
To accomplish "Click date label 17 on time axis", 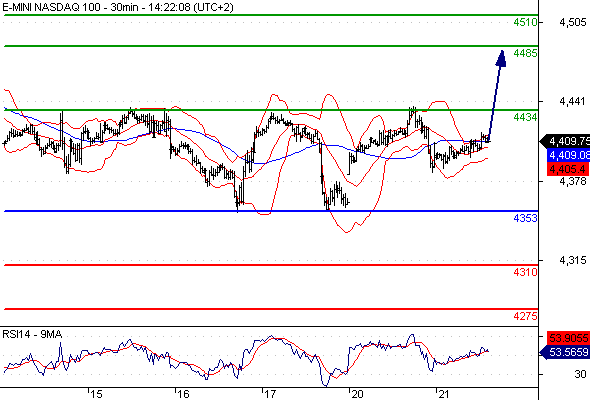I will pyautogui.click(x=270, y=394).
